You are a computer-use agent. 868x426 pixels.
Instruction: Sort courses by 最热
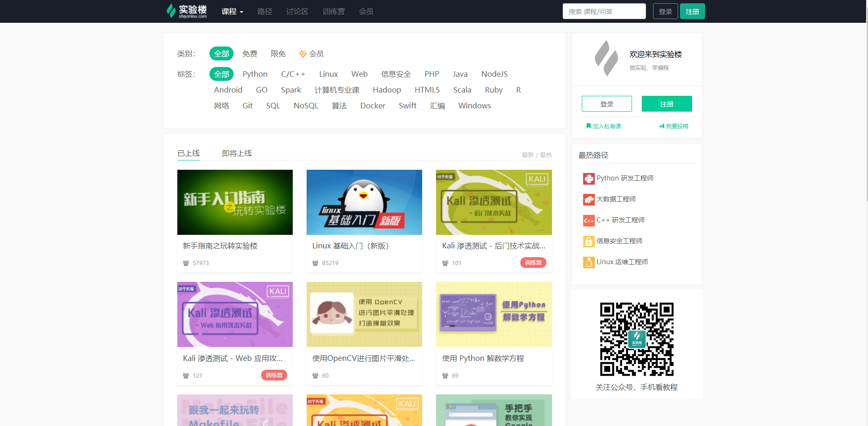[545, 154]
